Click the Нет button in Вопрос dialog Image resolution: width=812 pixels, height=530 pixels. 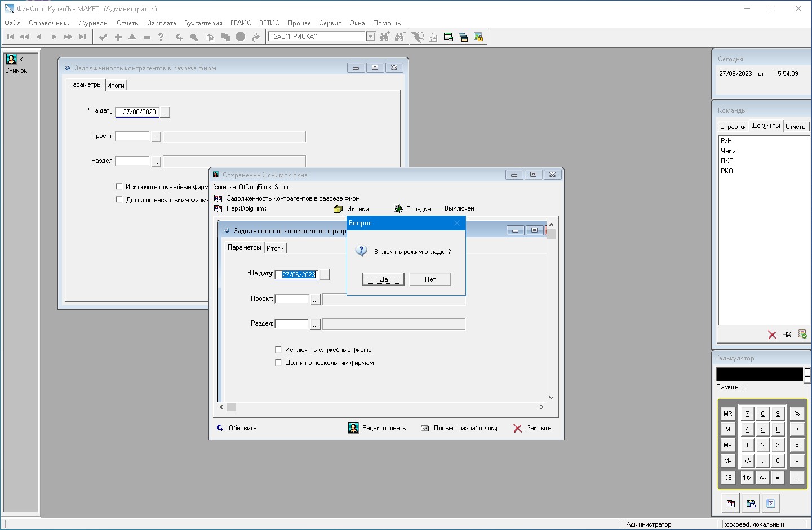tap(430, 279)
